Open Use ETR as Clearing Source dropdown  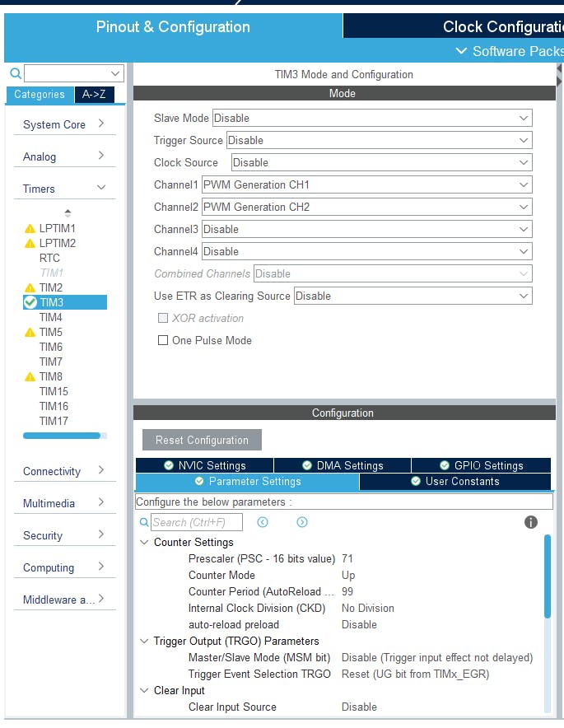[413, 296]
